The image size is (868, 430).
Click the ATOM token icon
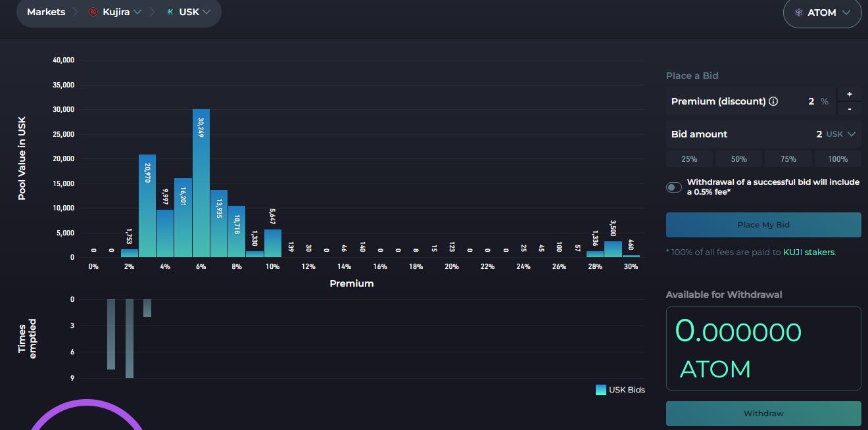coord(799,12)
